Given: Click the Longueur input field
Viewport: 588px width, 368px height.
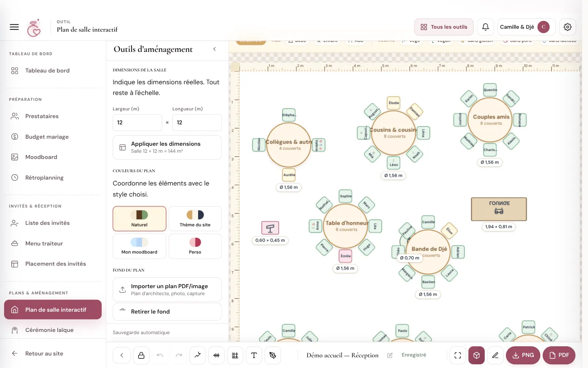Looking at the screenshot, I should (197, 123).
